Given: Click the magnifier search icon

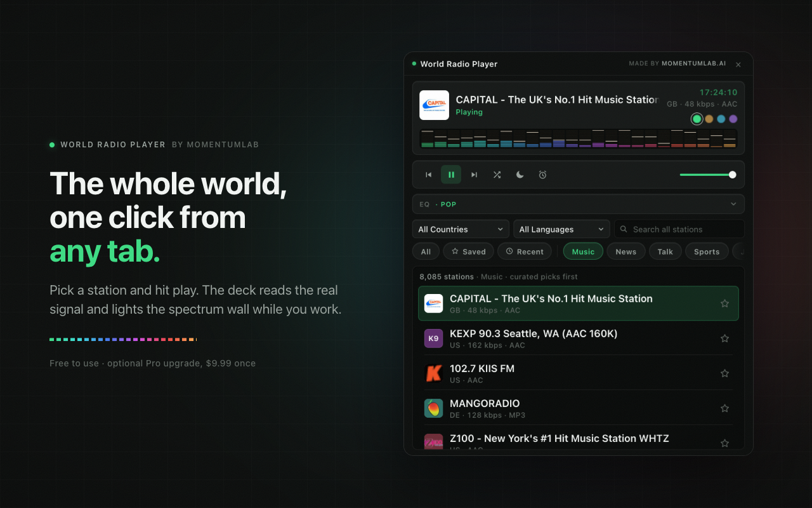Looking at the screenshot, I should (x=624, y=229).
